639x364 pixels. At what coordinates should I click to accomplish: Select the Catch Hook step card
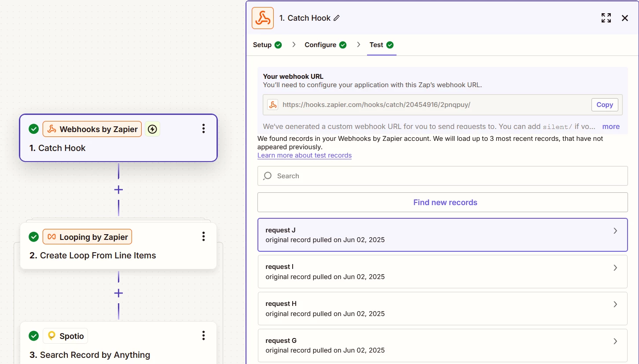pos(118,138)
